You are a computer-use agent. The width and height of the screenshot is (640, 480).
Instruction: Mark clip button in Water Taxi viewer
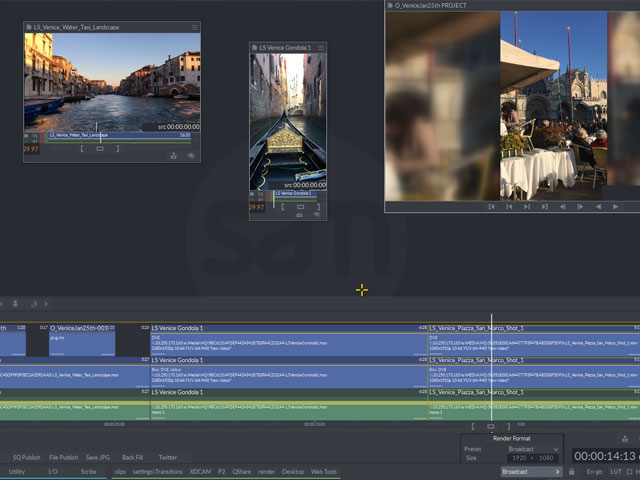[100, 149]
